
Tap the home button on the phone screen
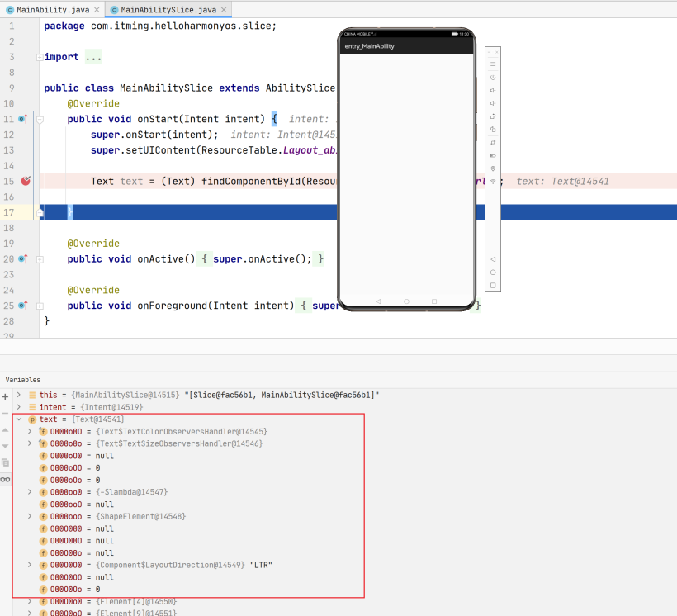406,301
